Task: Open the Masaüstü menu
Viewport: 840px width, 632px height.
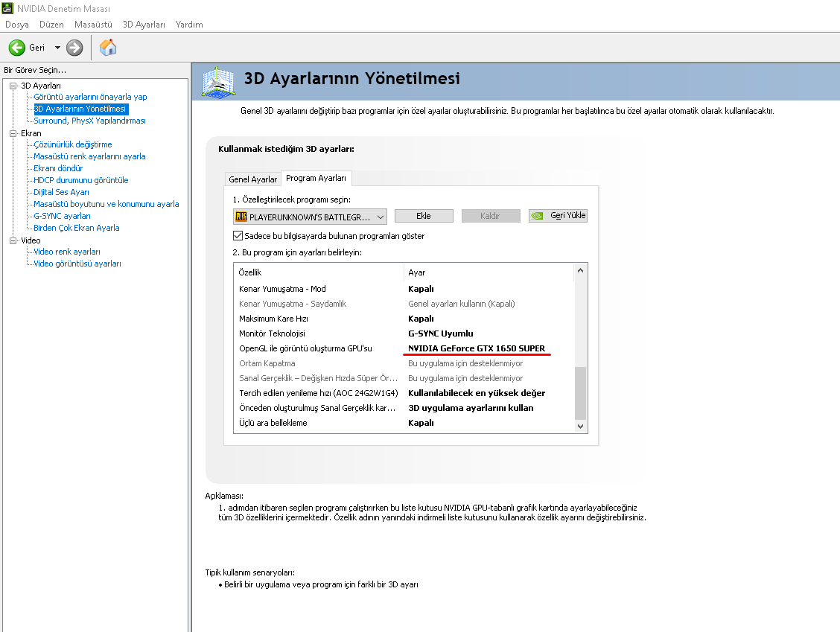Action: (x=93, y=25)
